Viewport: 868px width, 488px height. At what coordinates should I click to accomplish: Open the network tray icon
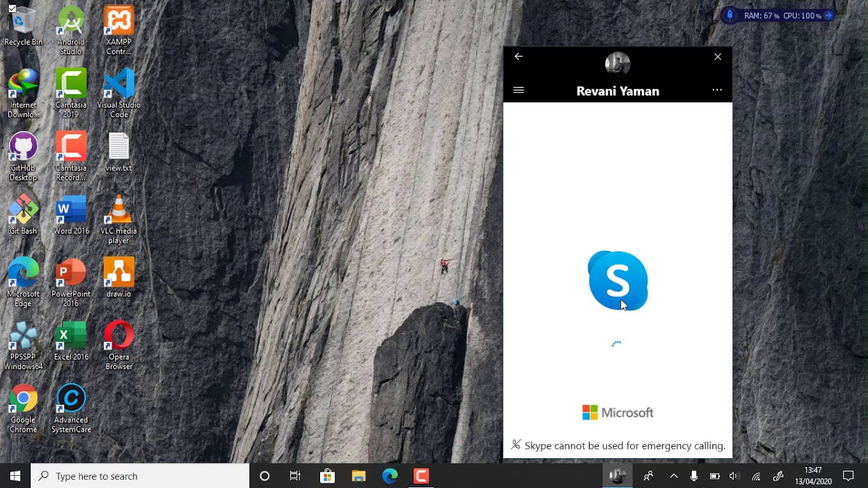tap(756, 476)
